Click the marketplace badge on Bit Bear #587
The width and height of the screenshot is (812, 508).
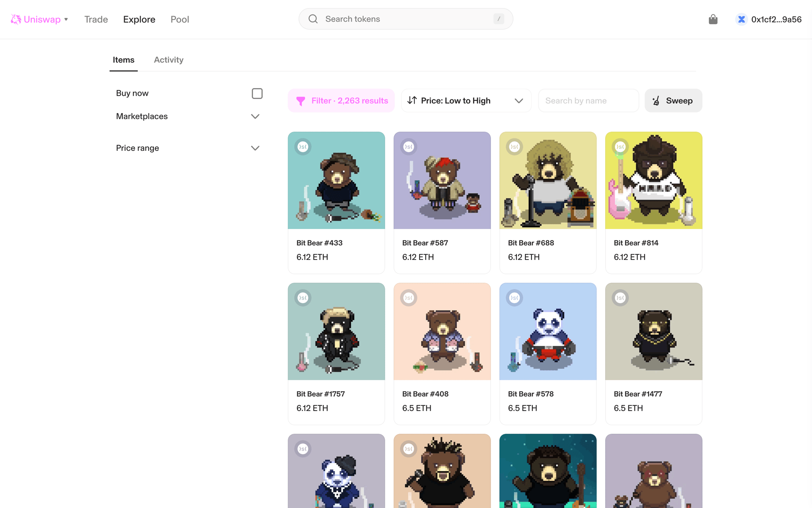coord(409,147)
